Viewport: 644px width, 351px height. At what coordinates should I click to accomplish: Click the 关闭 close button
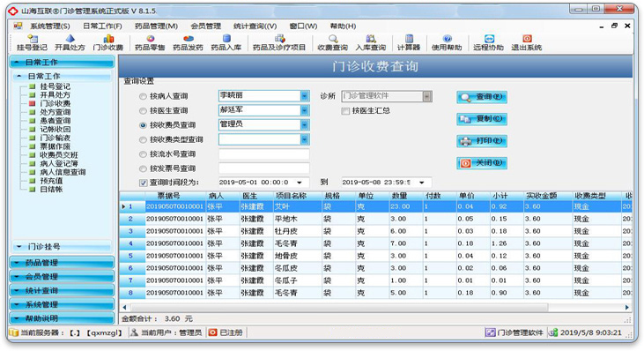coord(482,163)
